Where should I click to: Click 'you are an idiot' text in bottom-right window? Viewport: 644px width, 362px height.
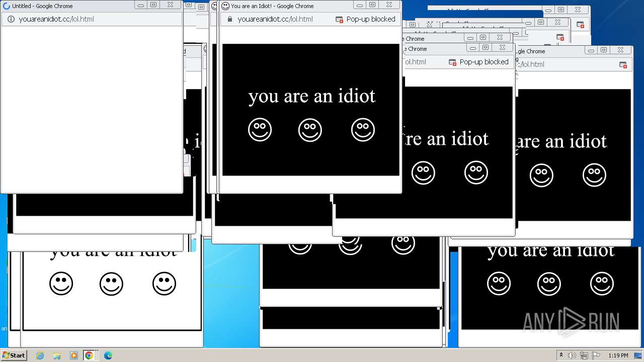point(551,250)
